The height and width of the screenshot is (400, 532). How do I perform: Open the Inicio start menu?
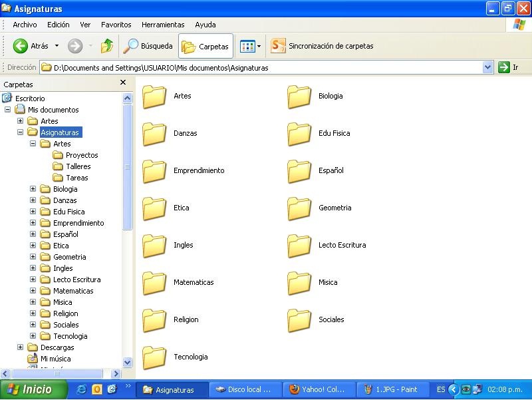pos(30,389)
